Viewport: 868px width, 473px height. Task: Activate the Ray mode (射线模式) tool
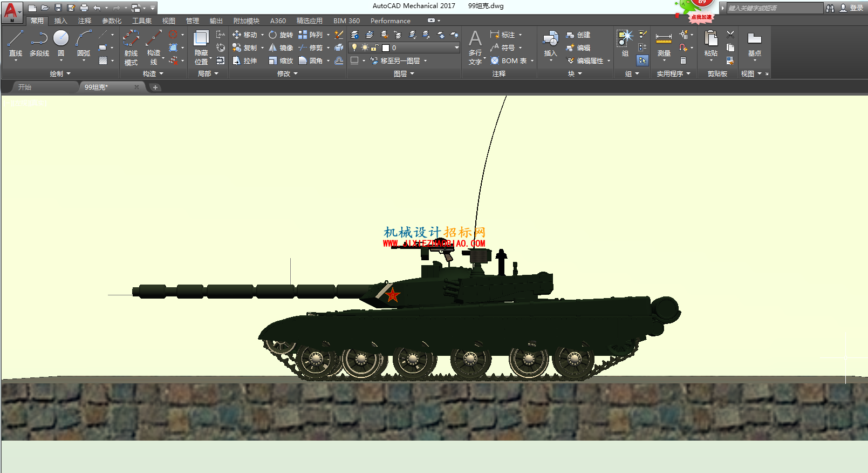131,48
